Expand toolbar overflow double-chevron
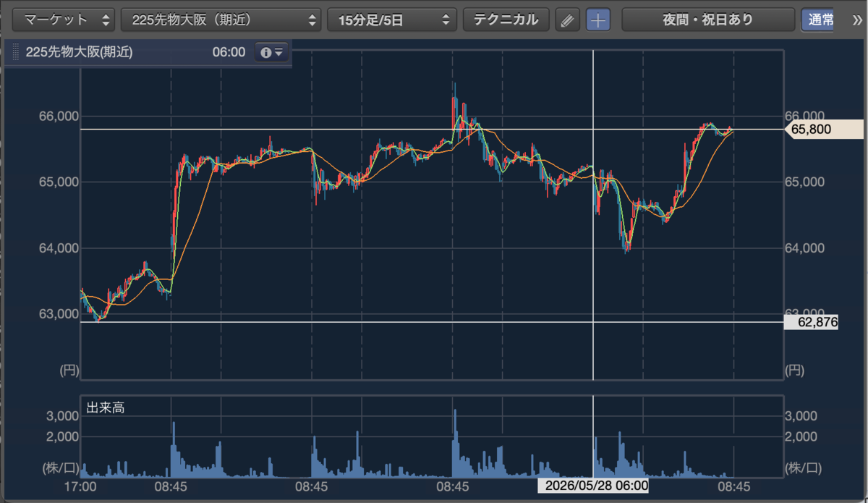 (x=858, y=20)
